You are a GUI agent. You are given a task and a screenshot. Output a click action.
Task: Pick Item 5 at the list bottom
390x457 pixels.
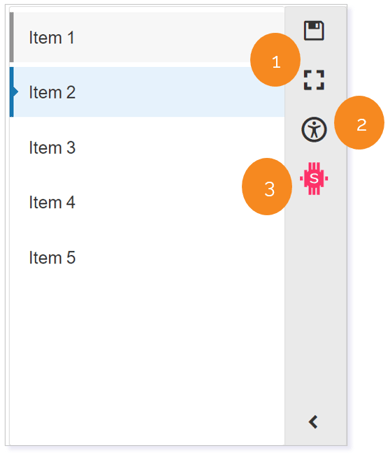(52, 257)
